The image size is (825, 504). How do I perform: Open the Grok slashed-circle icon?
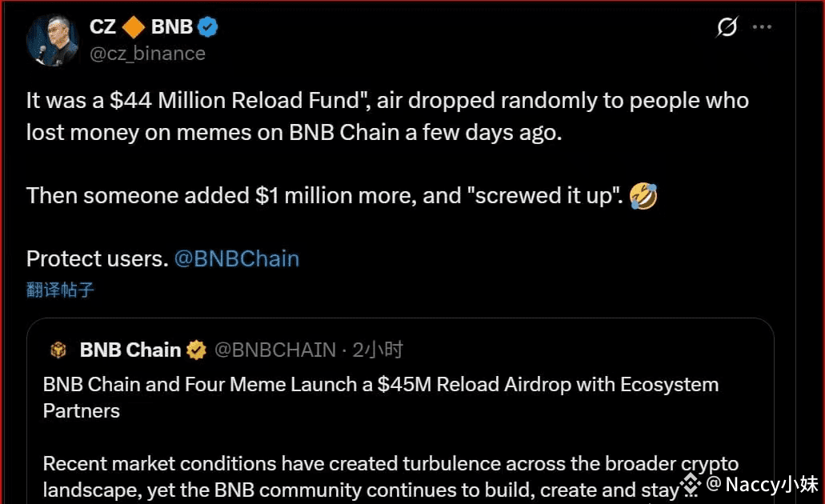[x=727, y=28]
